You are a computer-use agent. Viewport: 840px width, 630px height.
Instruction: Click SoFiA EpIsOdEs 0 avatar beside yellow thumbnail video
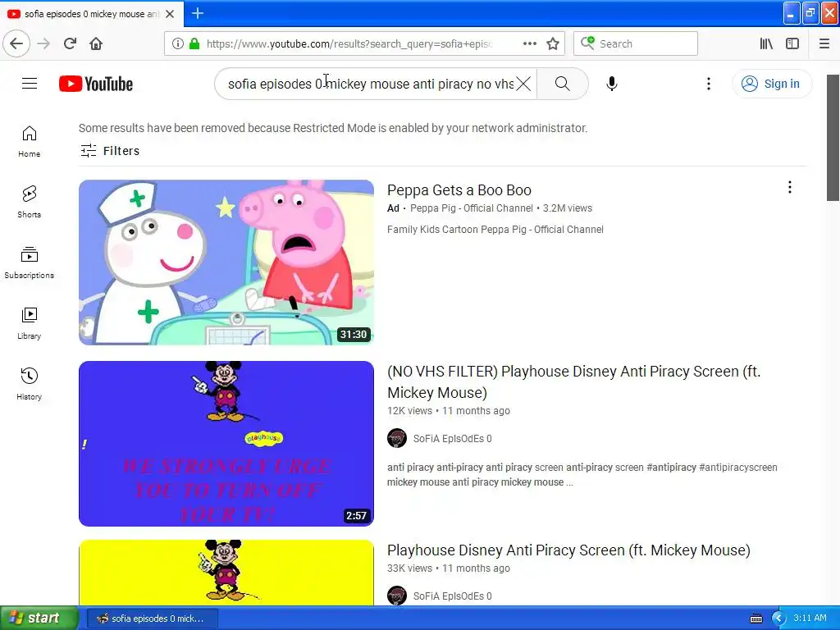(x=397, y=596)
